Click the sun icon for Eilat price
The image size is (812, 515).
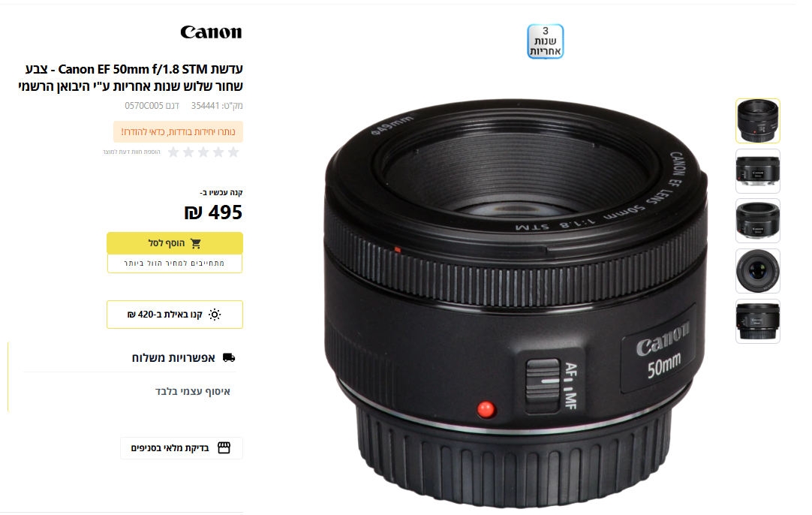click(215, 315)
